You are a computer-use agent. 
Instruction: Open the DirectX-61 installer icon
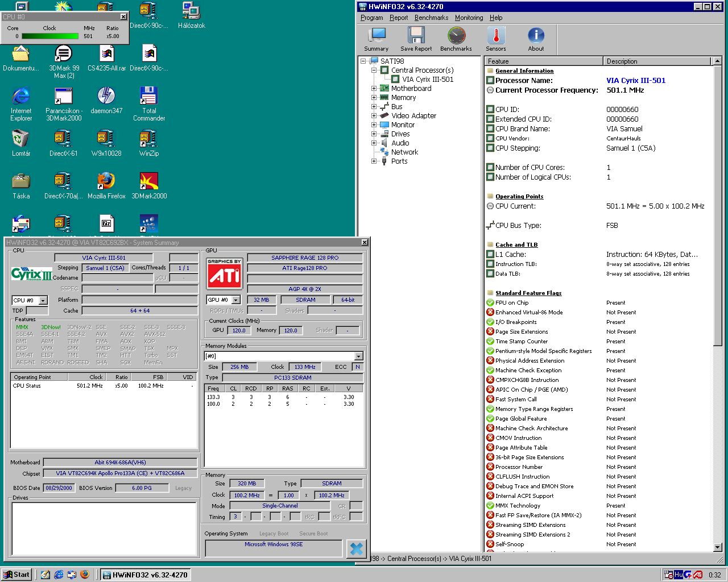point(64,143)
